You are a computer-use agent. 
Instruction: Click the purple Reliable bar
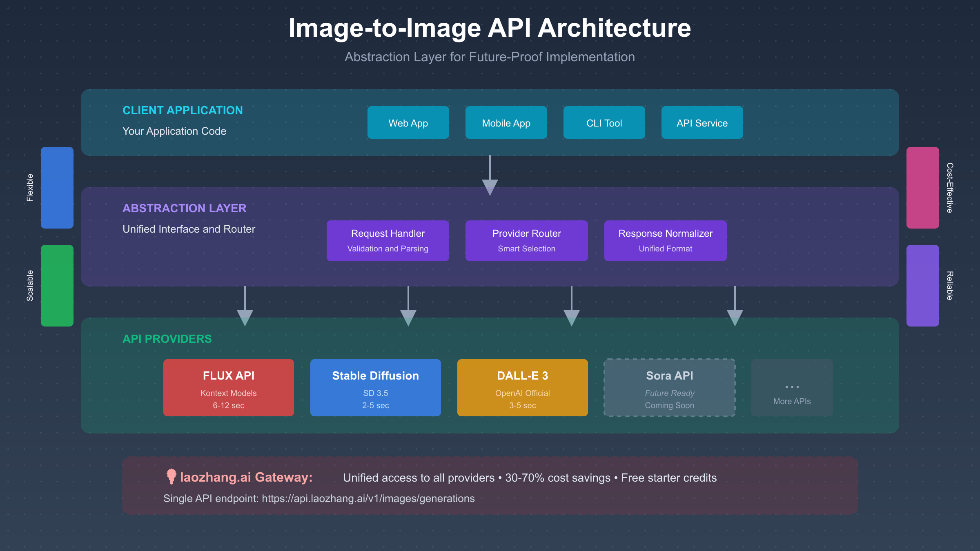pyautogui.click(x=923, y=286)
